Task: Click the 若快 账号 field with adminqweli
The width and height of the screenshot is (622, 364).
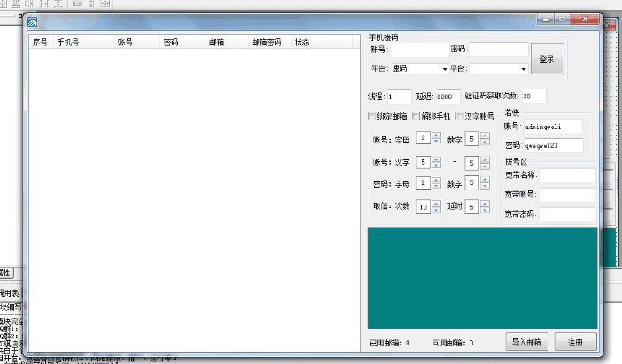Action: pos(553,127)
